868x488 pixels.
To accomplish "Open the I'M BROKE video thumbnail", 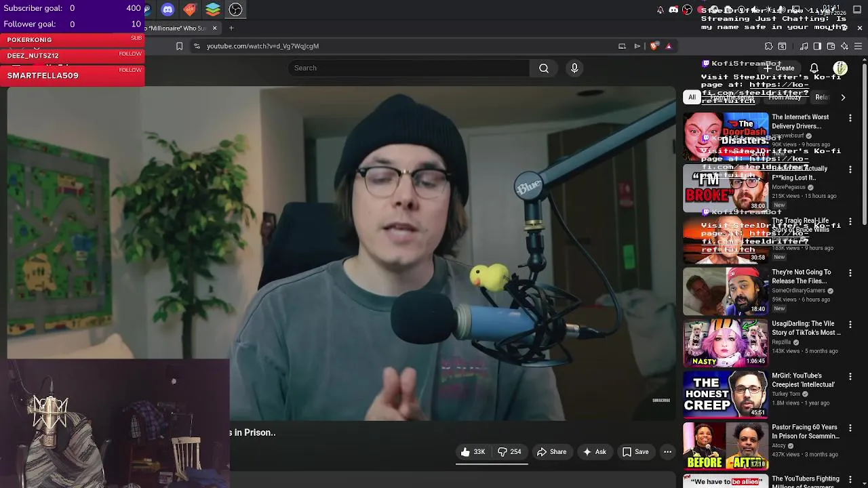I will (726, 188).
